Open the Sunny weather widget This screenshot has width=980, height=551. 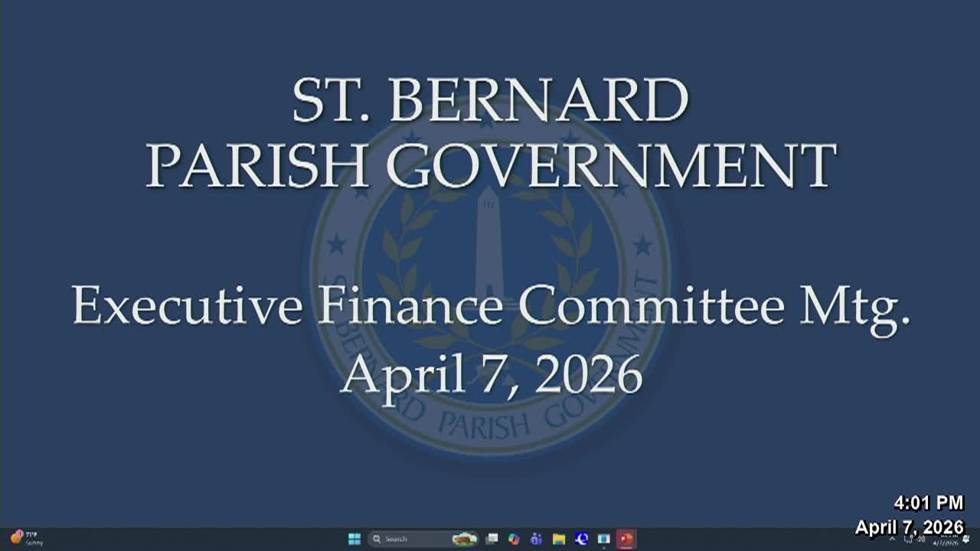(x=27, y=538)
